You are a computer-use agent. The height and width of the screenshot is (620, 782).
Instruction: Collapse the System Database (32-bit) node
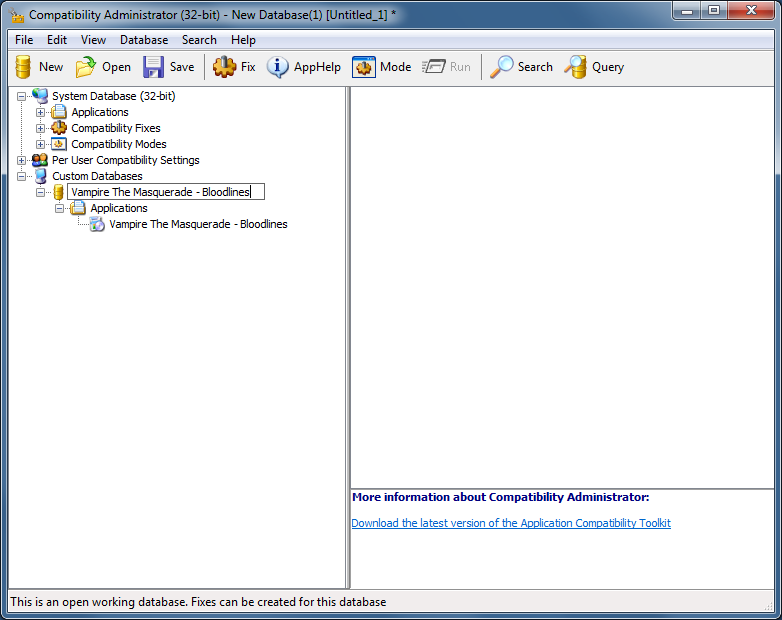(21, 96)
